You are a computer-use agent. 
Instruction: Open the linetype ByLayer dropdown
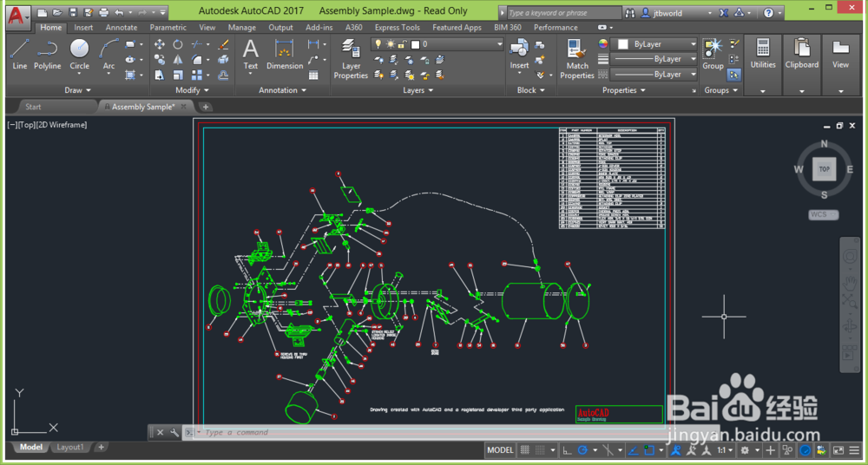[654, 75]
